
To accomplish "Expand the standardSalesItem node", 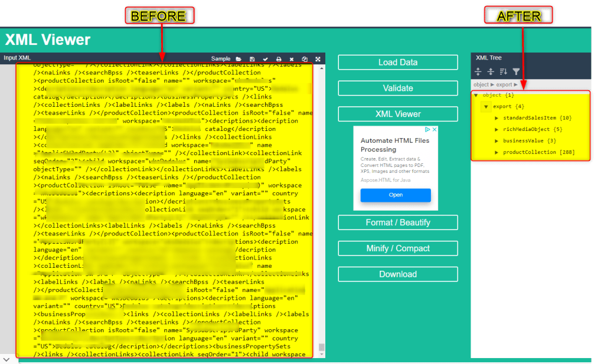I will (x=497, y=118).
